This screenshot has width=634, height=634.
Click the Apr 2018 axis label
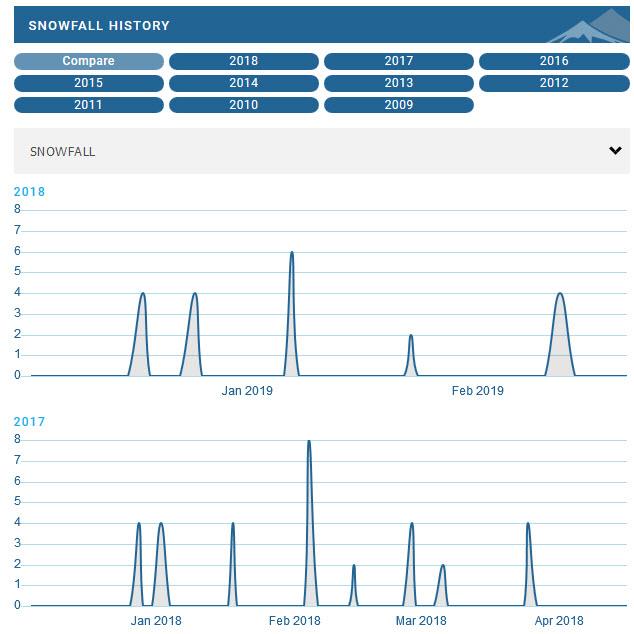[559, 621]
